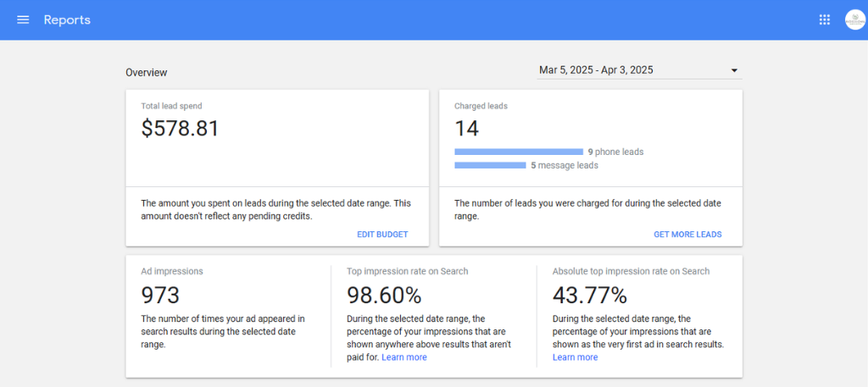Click the 14 charged leads count
This screenshot has width=868, height=387.
coord(467,128)
